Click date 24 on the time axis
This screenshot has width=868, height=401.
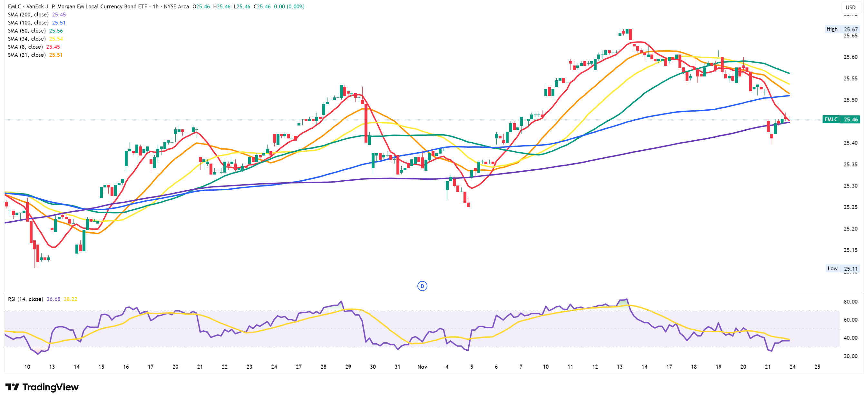click(793, 366)
